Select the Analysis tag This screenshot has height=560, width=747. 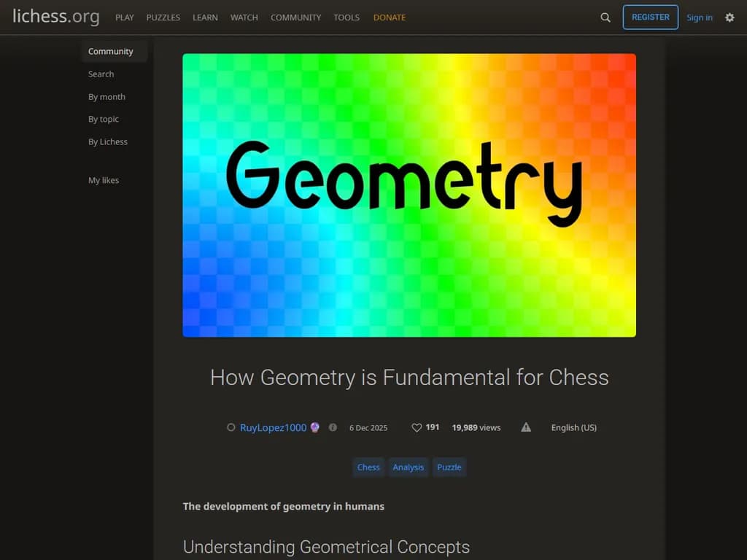(x=409, y=467)
